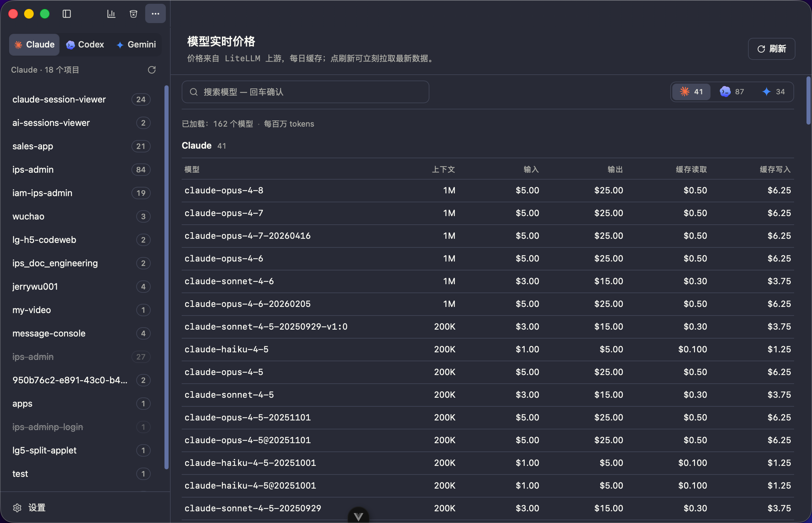Click the 缓存写入 column header
This screenshot has height=523, width=812.
pos(776,169)
